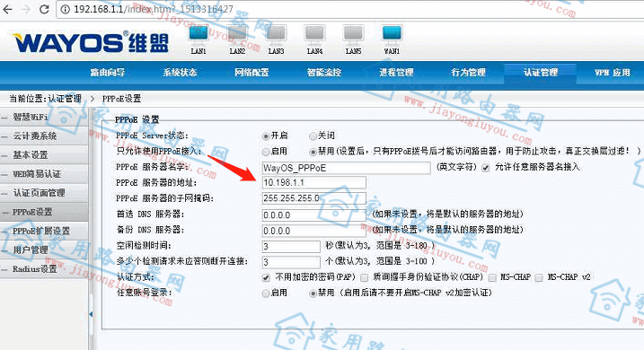Viewport: 644px width, 350px height.
Task: Toggle 允许任意服务器名接入 checkbox
Action: (486, 168)
